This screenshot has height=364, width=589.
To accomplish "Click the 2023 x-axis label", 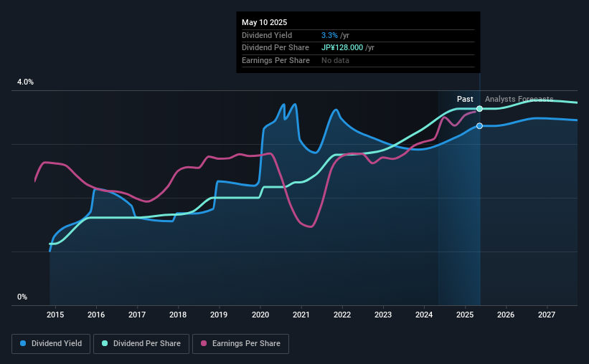I will pos(383,315).
